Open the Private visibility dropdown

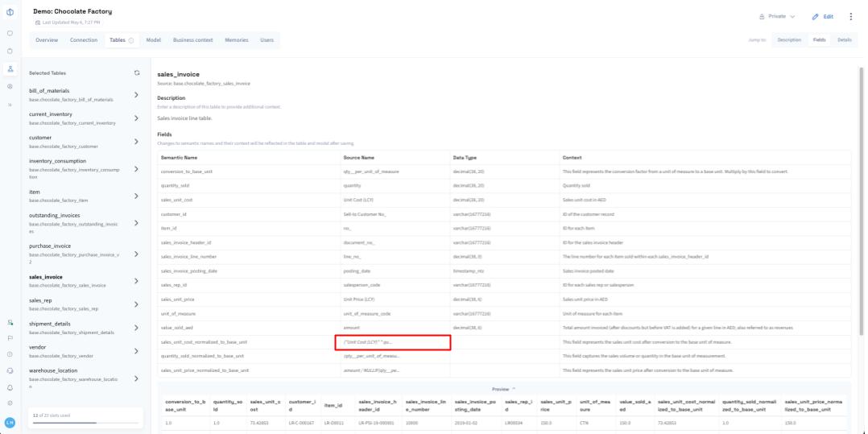pyautogui.click(x=777, y=16)
